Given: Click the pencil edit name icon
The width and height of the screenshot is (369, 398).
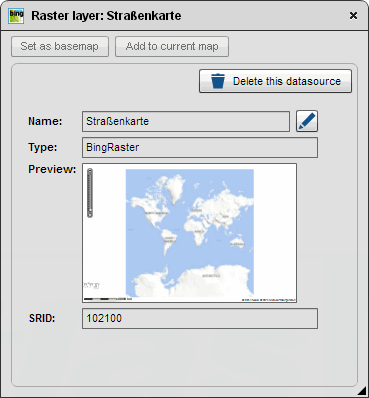Looking at the screenshot, I should [307, 121].
